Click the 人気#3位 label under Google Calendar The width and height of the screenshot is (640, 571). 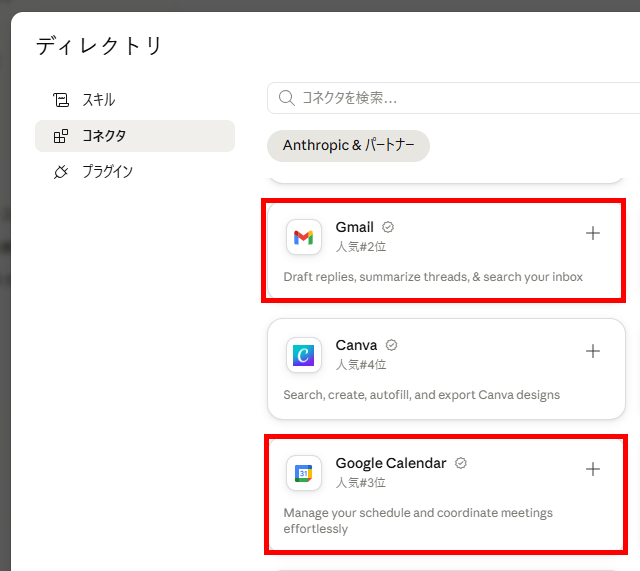pos(361,482)
